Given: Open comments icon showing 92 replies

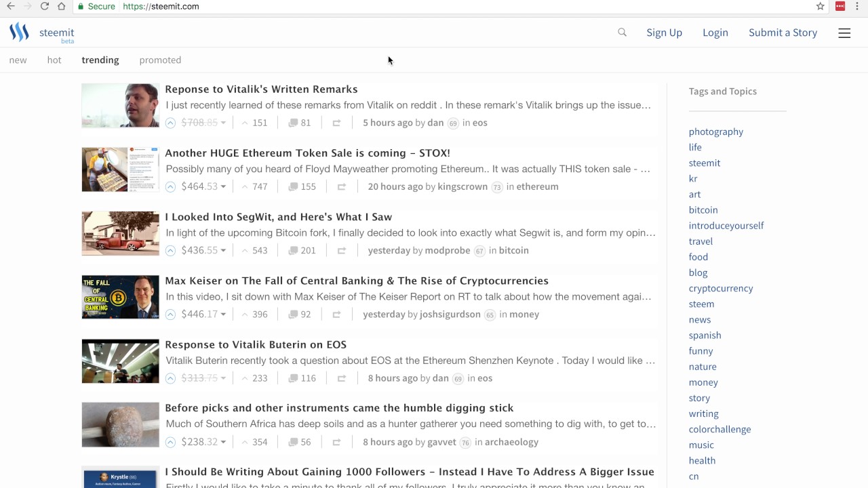Looking at the screenshot, I should coord(293,314).
